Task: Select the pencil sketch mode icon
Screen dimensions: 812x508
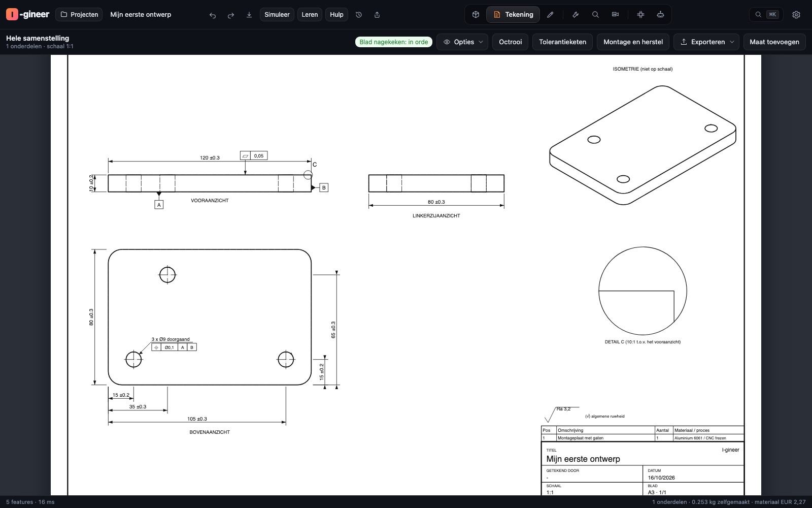Action: tap(550, 15)
